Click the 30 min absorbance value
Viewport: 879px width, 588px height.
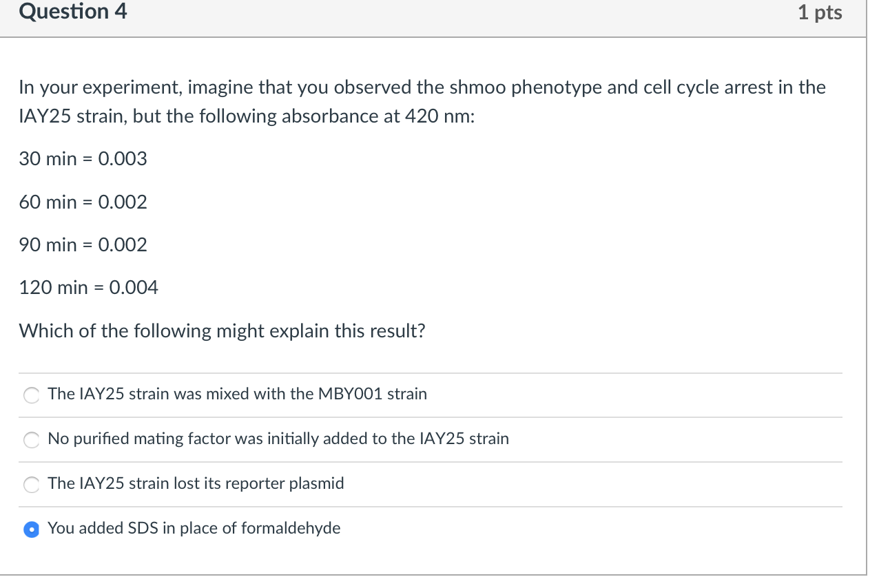point(83,159)
